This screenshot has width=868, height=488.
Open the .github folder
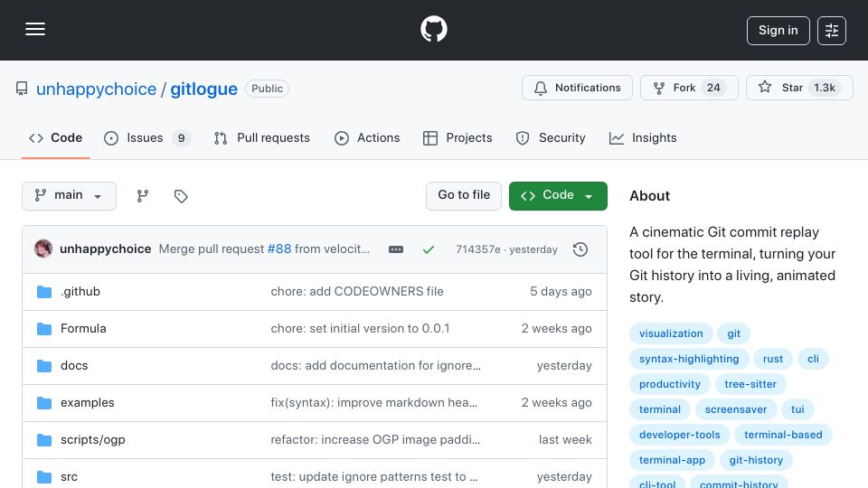coord(80,292)
